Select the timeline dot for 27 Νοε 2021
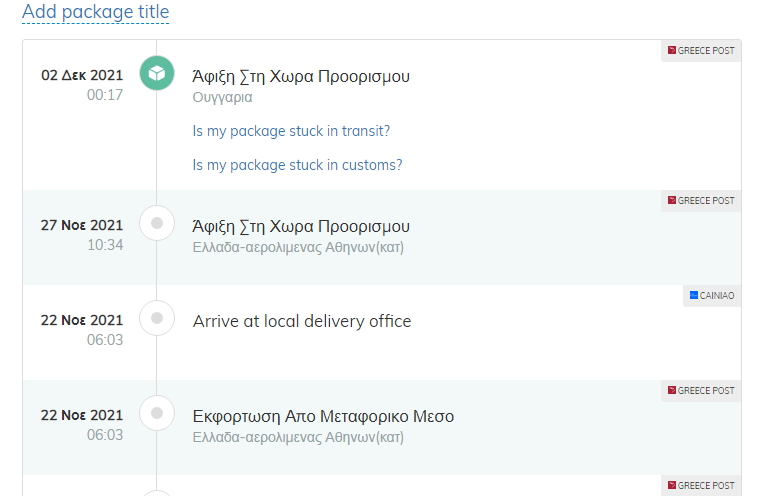 [x=157, y=223]
